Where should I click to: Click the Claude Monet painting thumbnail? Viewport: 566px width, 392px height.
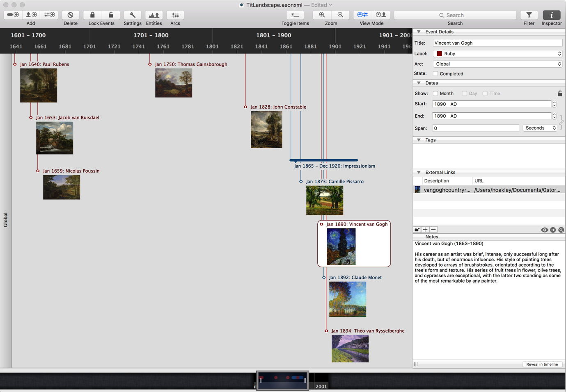coord(347,299)
